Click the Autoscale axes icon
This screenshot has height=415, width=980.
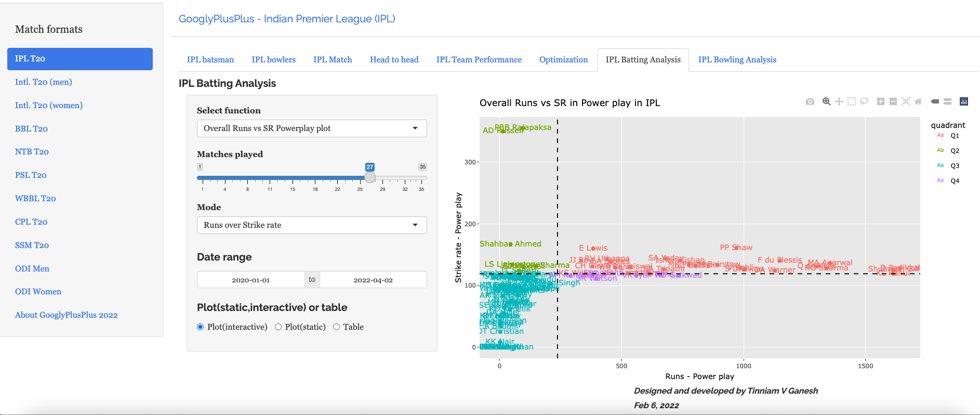tap(905, 102)
